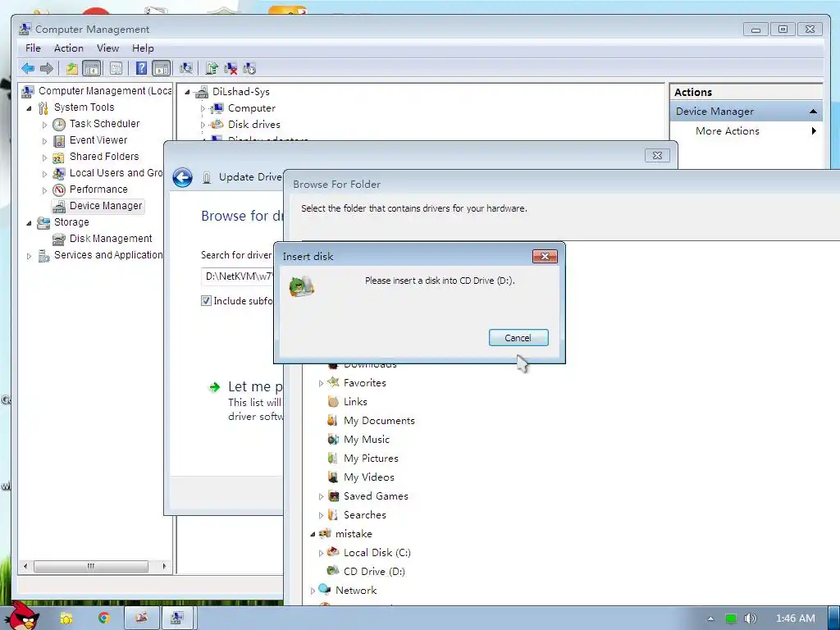
Task: Select the Shared Folders icon in the tree
Action: 59,157
